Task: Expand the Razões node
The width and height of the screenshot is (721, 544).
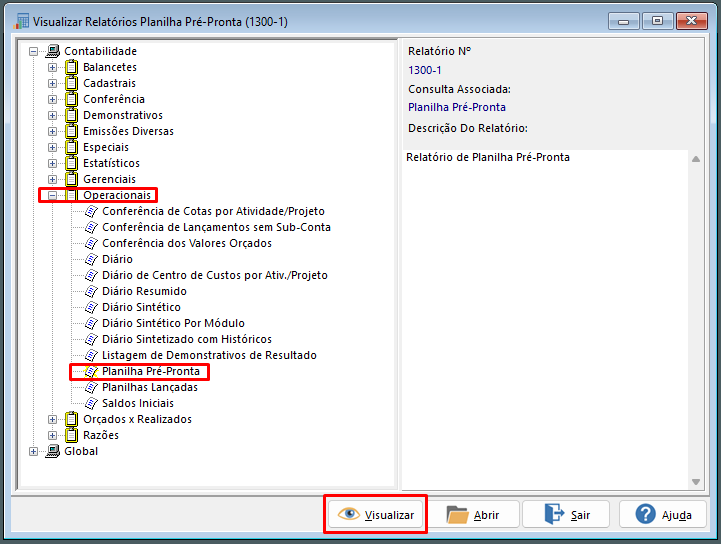Action: 52,435
